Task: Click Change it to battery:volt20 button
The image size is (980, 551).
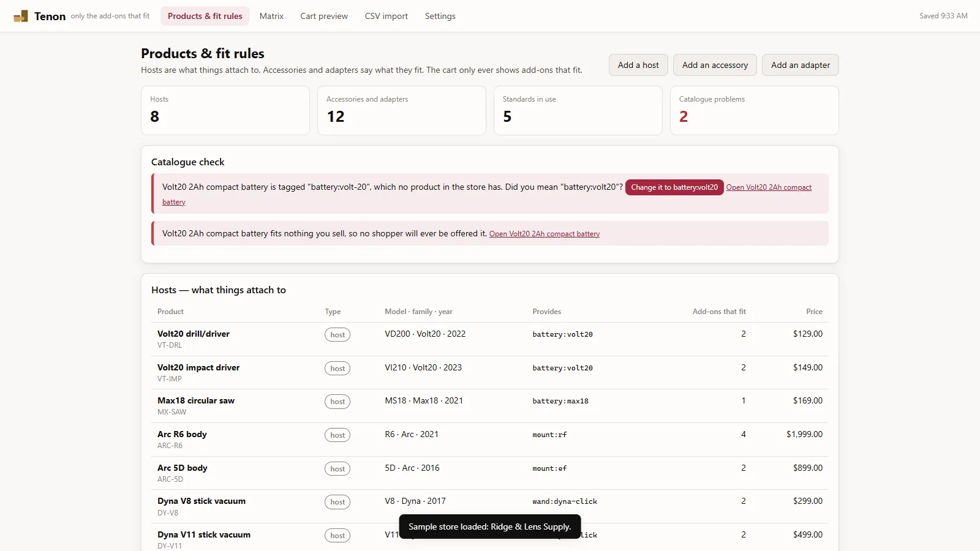Action: [x=674, y=187]
